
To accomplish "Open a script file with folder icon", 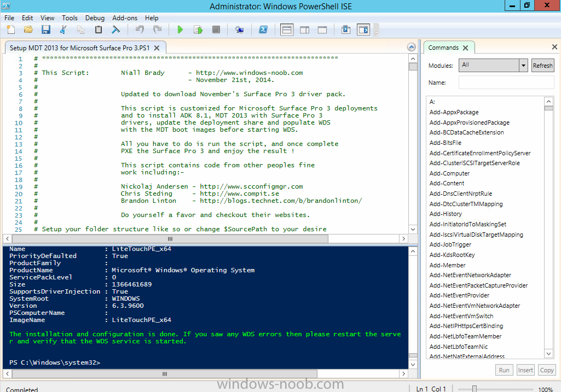I will point(28,30).
